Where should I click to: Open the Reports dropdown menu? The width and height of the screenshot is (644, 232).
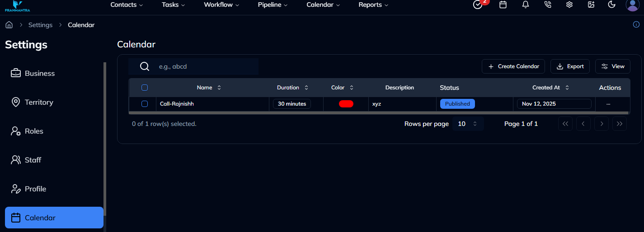(x=373, y=5)
